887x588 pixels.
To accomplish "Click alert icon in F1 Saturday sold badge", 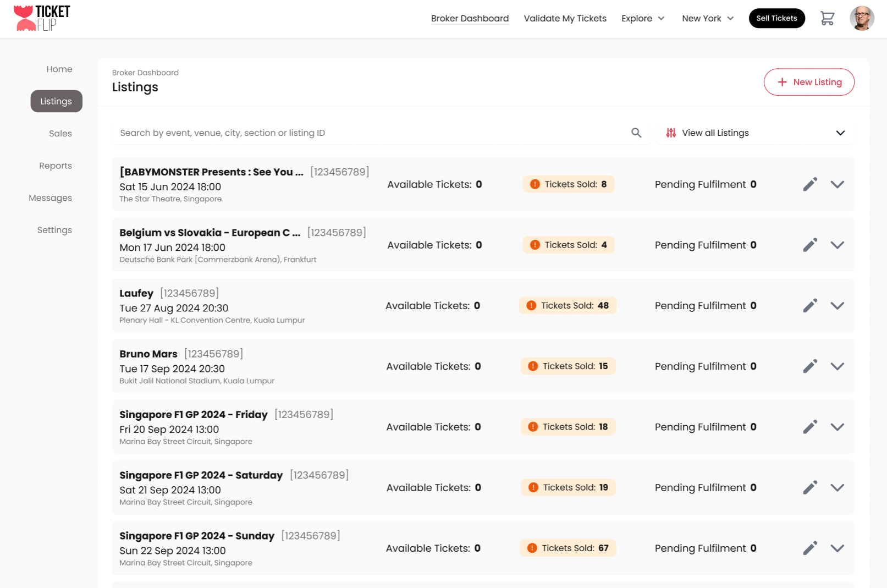I will [533, 487].
